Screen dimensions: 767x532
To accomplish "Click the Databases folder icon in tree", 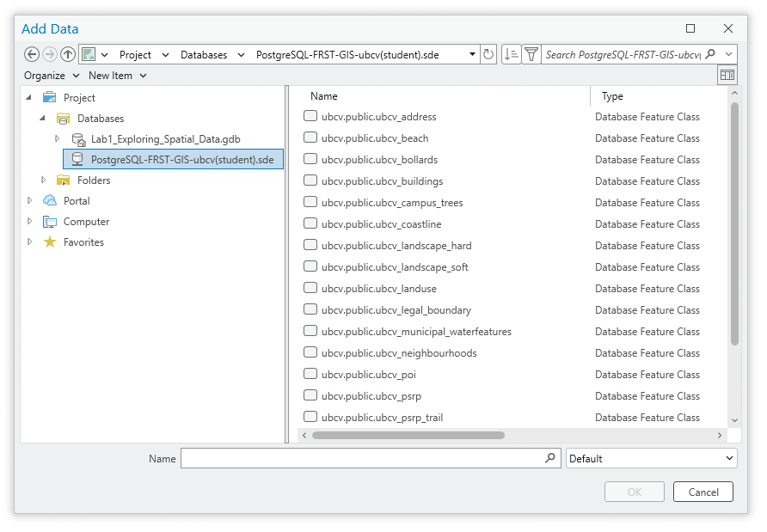I will 63,119.
